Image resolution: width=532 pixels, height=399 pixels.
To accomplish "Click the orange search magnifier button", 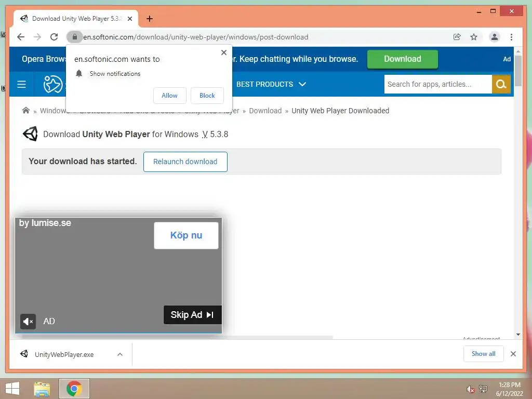I will click(x=501, y=84).
